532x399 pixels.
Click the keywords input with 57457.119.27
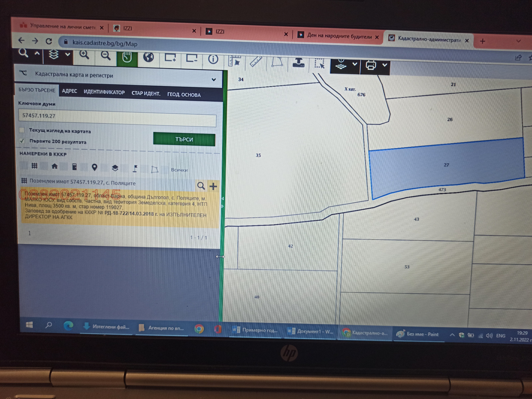click(117, 116)
